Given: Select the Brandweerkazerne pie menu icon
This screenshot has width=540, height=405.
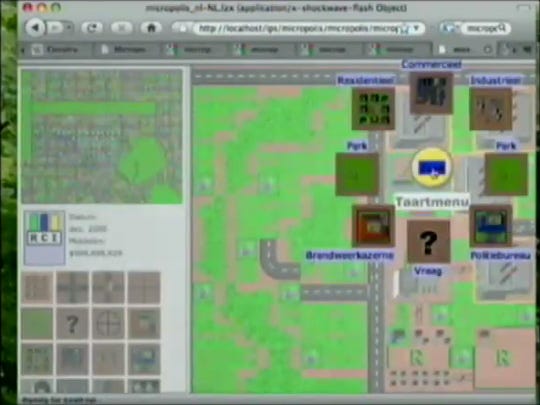Looking at the screenshot, I should click(373, 226).
